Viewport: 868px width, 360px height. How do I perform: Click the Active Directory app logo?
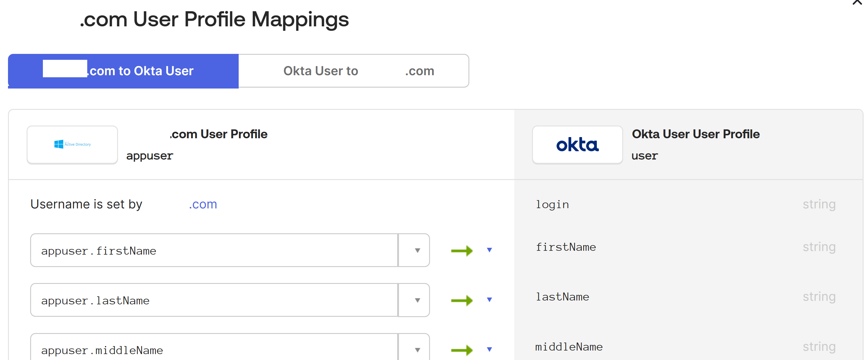[x=72, y=144]
